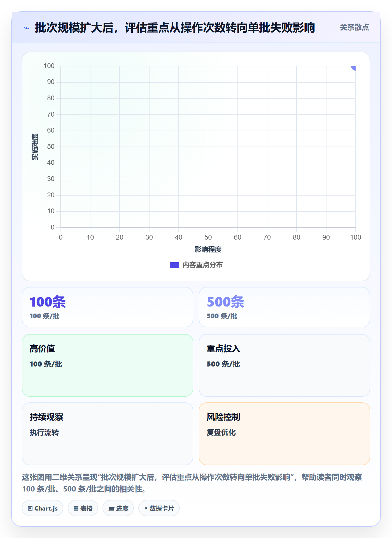Click the Chart.js tag chip
392x538 pixels.
[x=43, y=508]
